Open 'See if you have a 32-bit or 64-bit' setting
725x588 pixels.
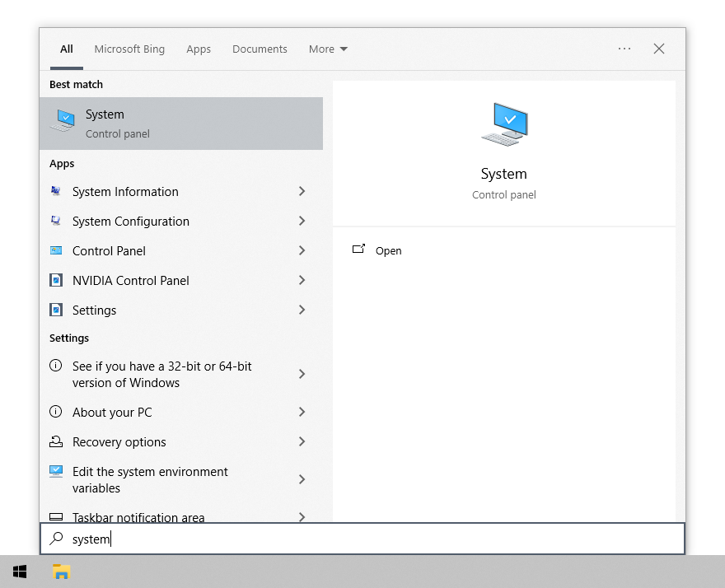[161, 374]
